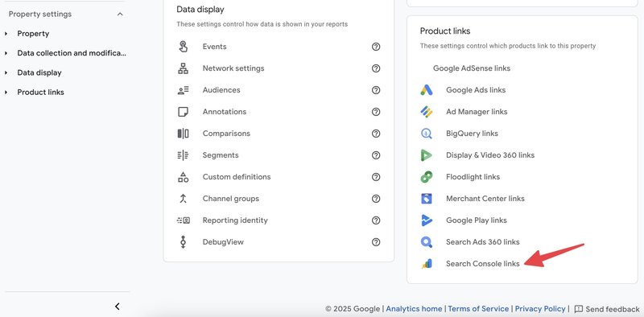Viewport: 644px width, 317px height.
Task: Click the Merchant Center logo icon
Action: [x=427, y=199]
